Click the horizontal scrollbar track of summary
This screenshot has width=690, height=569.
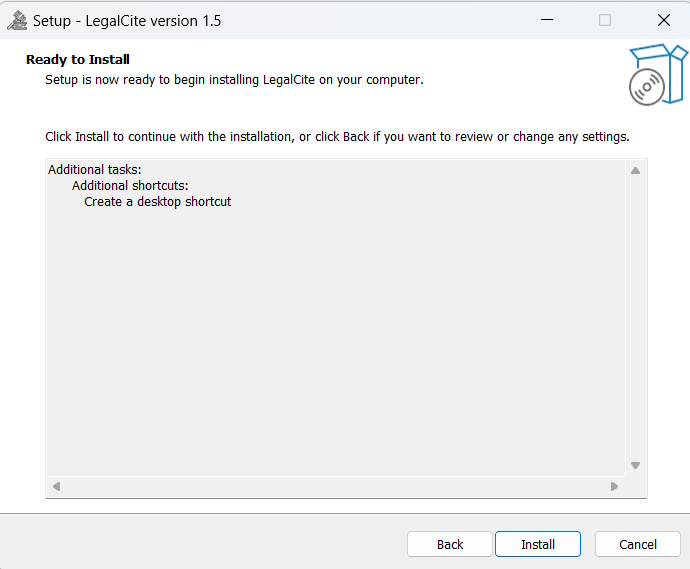(x=335, y=487)
